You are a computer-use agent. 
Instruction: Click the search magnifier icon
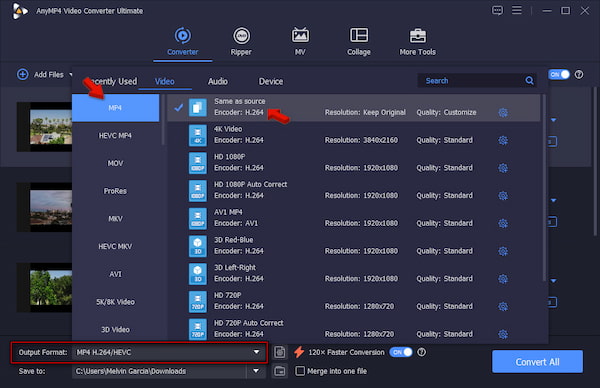pyautogui.click(x=529, y=81)
